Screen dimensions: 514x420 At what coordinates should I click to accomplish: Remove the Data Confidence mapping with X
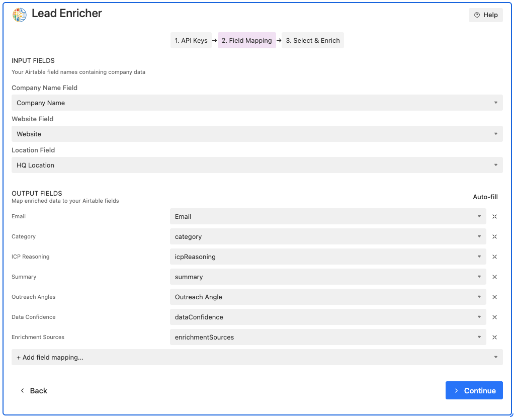coord(494,317)
